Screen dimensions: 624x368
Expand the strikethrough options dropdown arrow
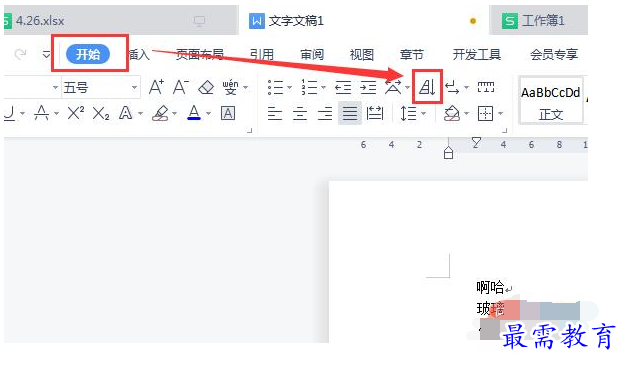coord(56,114)
